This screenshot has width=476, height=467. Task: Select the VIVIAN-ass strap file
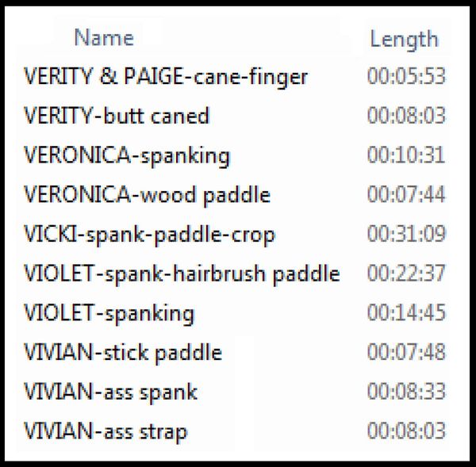tap(106, 432)
